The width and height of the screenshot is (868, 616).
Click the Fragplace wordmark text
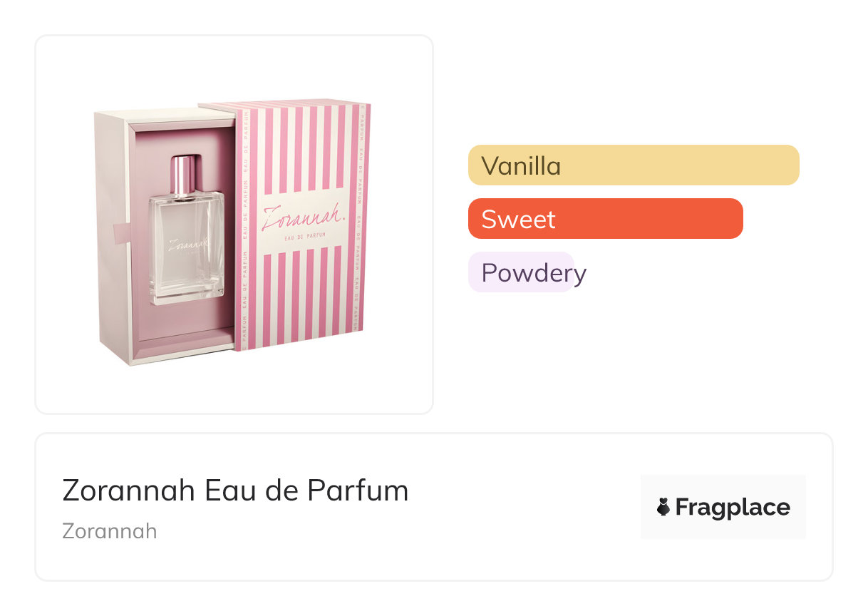point(733,507)
